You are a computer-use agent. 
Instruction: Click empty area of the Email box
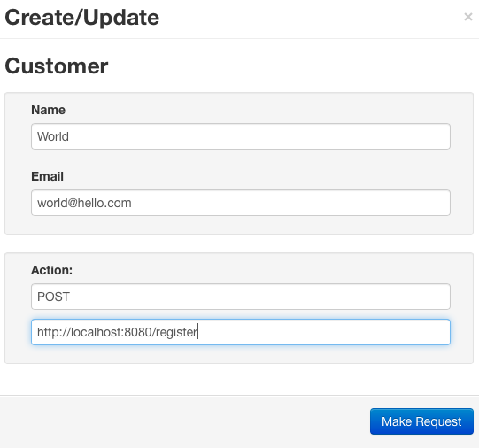290,203
